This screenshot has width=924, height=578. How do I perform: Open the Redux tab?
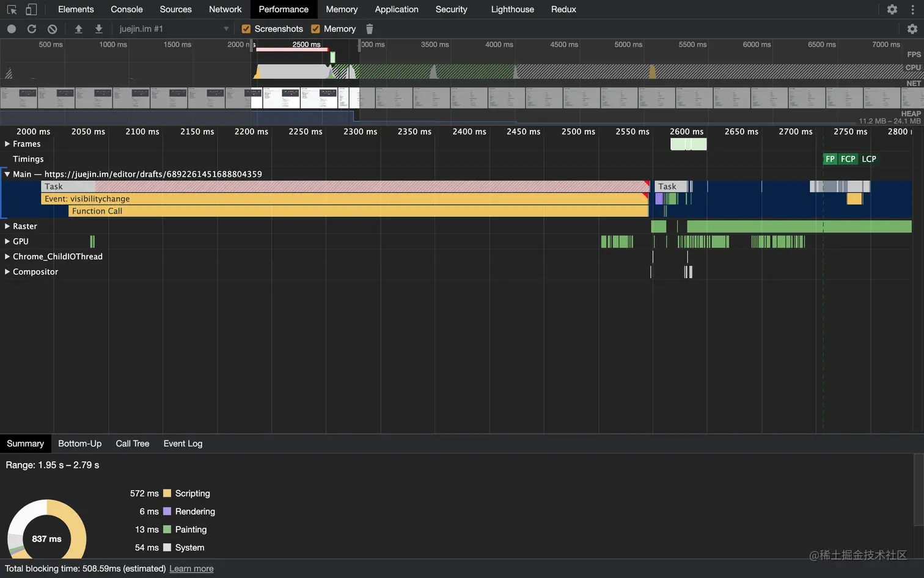[563, 9]
